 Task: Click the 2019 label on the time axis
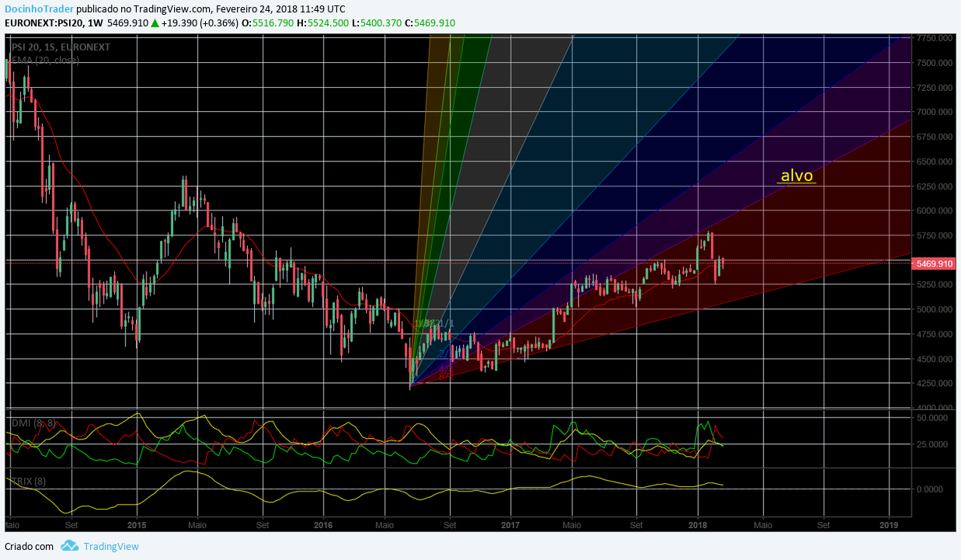point(889,524)
